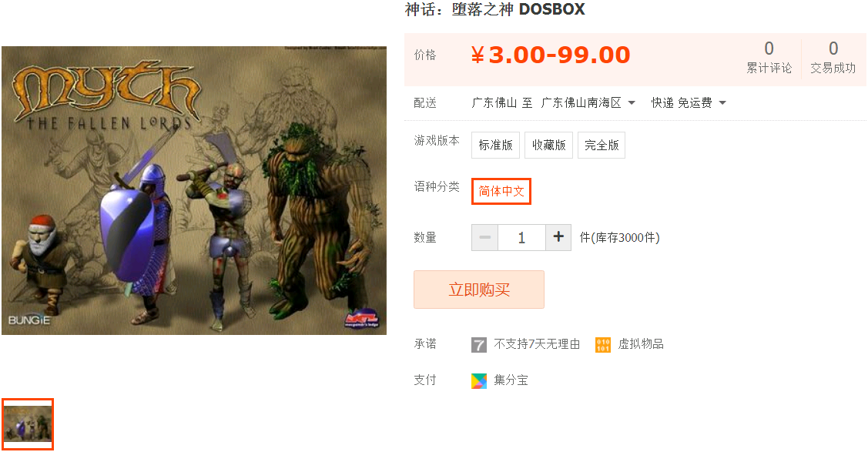This screenshot has height=452, width=868.
Task: Open the 快递 免运费 shipping dropdown
Action: point(689,103)
